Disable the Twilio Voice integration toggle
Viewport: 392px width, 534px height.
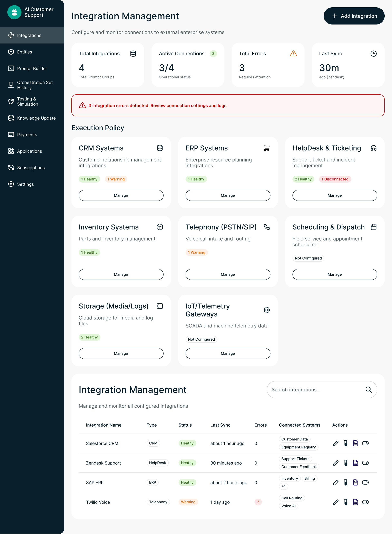[365, 502]
